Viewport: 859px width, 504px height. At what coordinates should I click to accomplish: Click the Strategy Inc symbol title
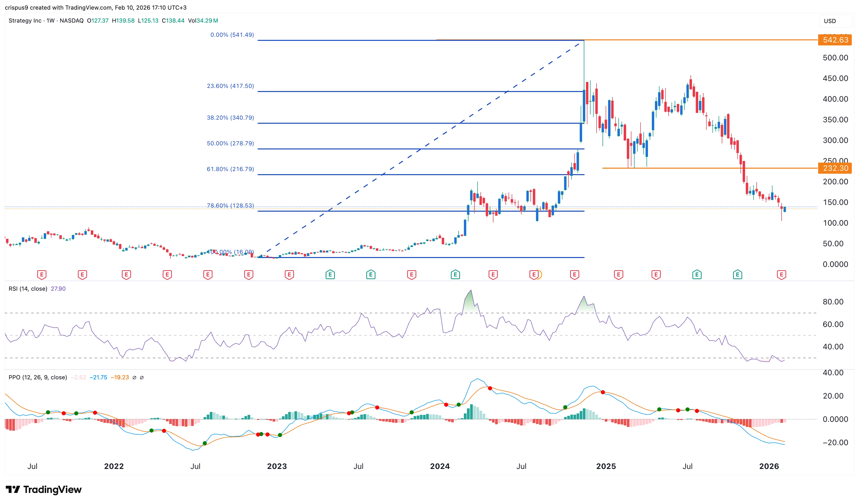[x=25, y=20]
